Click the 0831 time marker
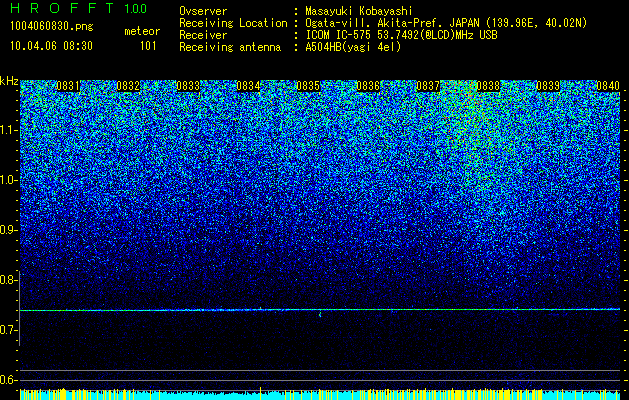The image size is (629, 400). coord(68,86)
